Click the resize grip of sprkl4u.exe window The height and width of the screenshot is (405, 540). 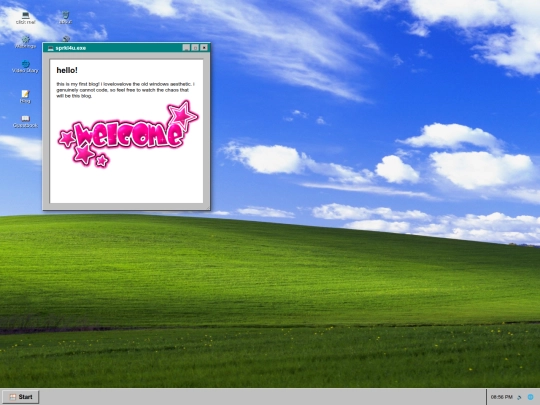click(x=208, y=208)
